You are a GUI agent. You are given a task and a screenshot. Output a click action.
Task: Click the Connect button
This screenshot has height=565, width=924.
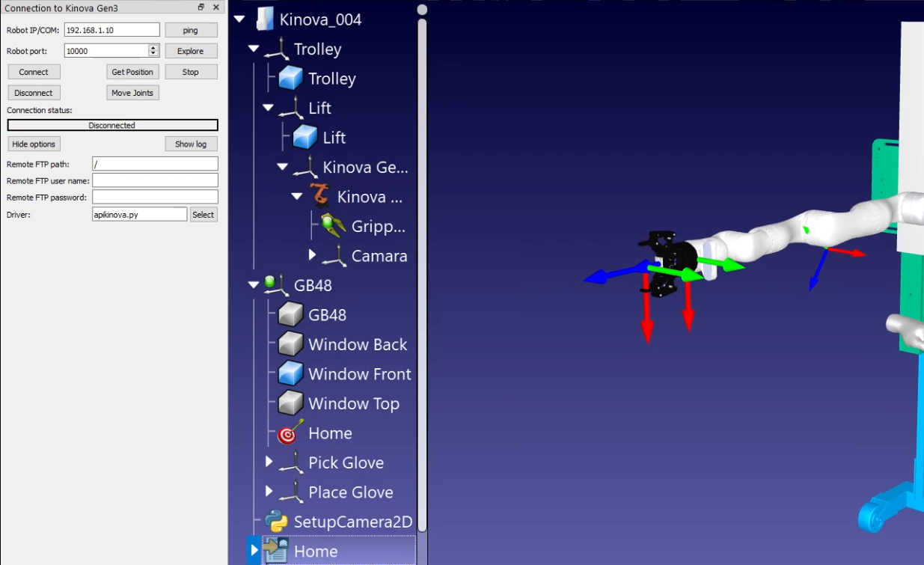coord(34,72)
